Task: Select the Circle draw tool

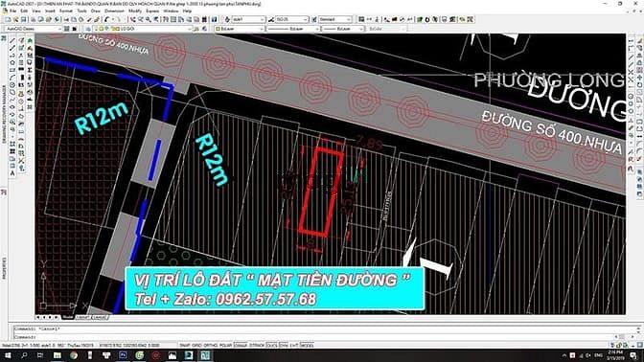Action: tap(12, 85)
